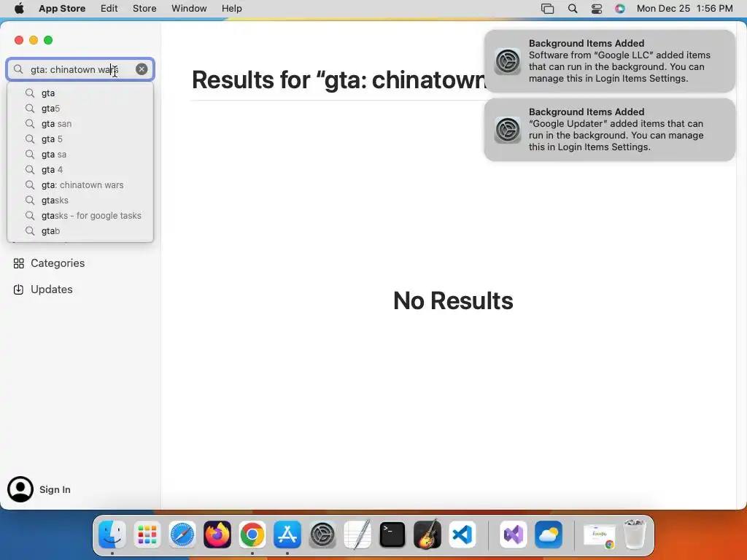747x560 pixels.
Task: Open the Google Updater background items notification
Action: [609, 130]
